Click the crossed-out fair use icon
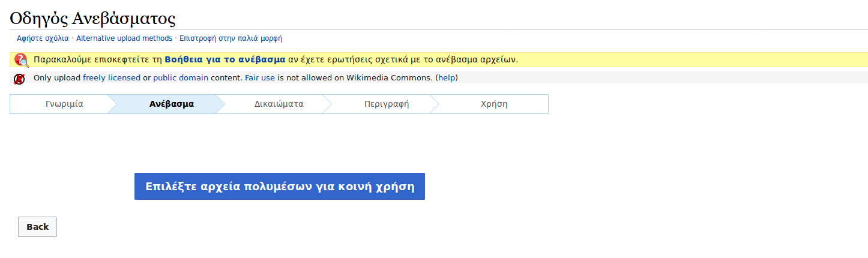The image size is (868, 258). (x=19, y=79)
